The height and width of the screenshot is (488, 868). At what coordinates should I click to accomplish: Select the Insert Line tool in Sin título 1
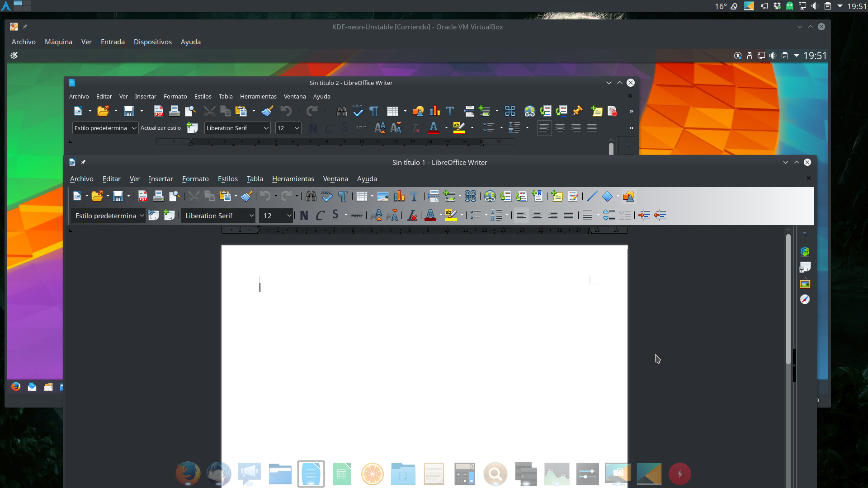tap(592, 196)
